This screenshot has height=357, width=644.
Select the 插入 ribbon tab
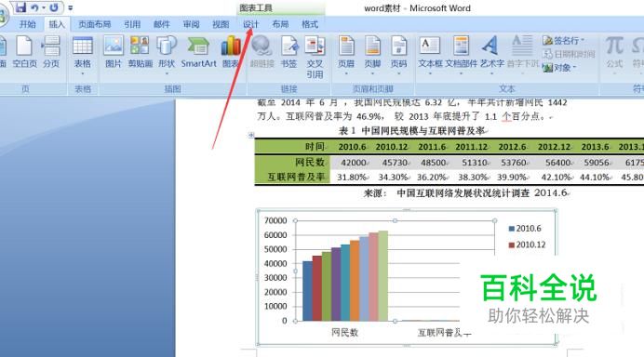tap(57, 24)
